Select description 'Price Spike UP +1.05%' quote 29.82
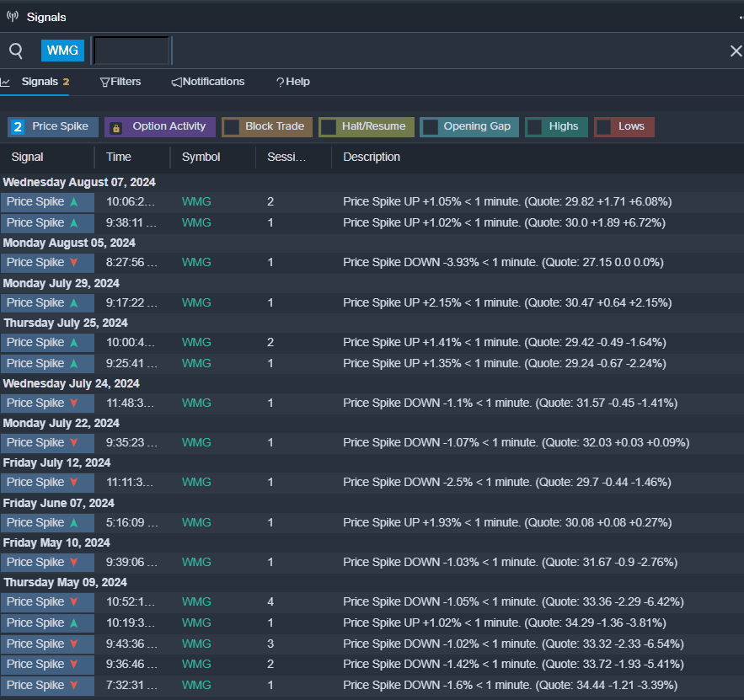This screenshot has height=700, width=744. click(507, 202)
